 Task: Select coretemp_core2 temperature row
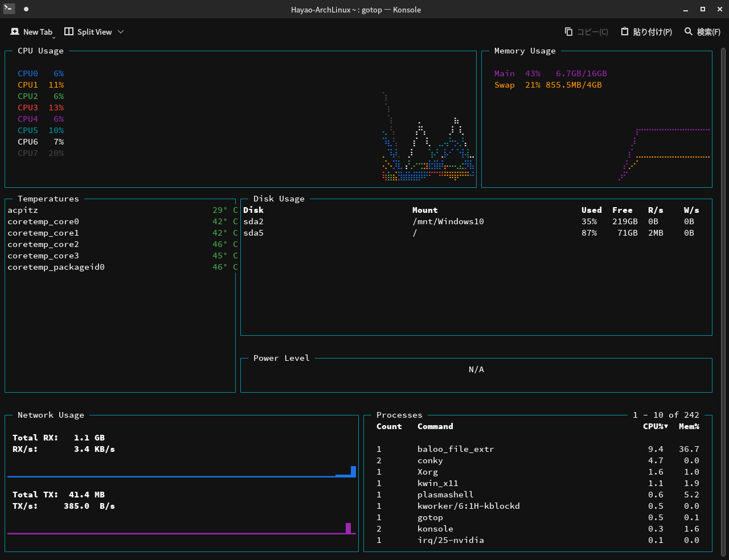coord(122,244)
